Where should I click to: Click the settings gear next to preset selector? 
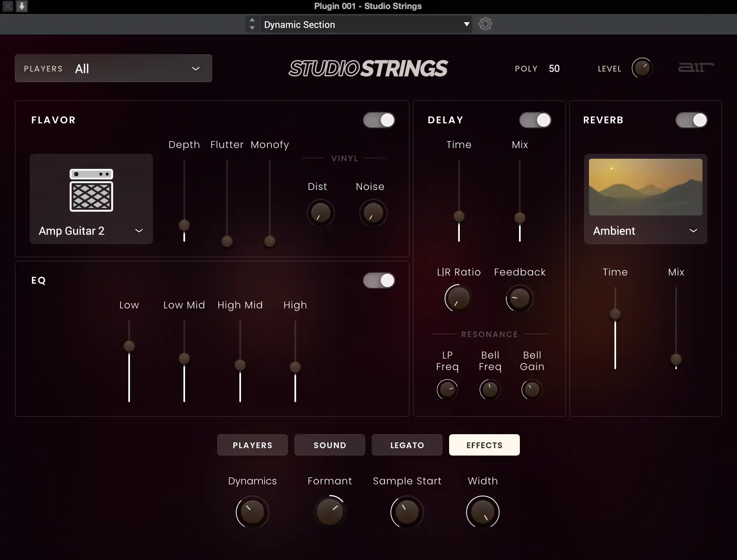485,24
